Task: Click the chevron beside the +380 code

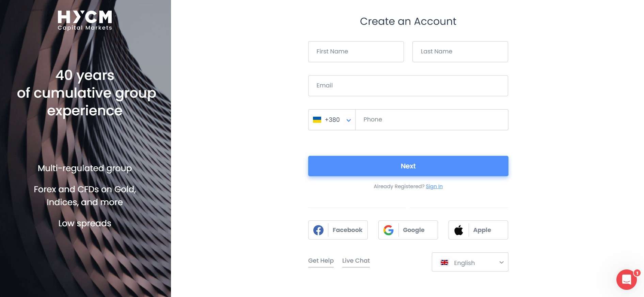Action: (348, 120)
